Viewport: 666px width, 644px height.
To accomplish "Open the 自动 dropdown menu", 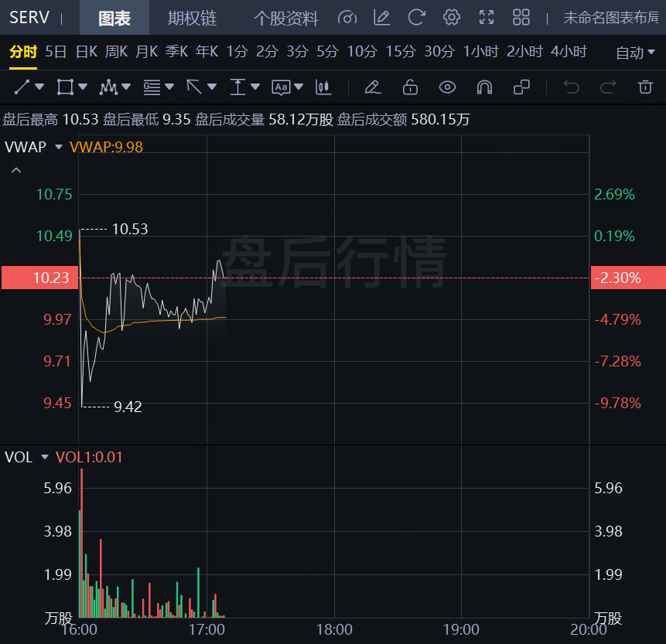I will tap(635, 53).
